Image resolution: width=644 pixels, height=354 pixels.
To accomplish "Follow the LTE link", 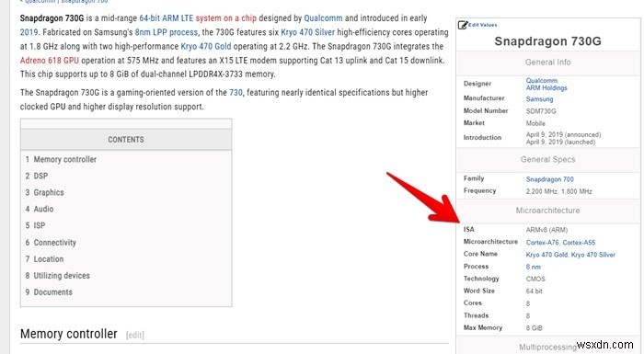I will point(187,18).
